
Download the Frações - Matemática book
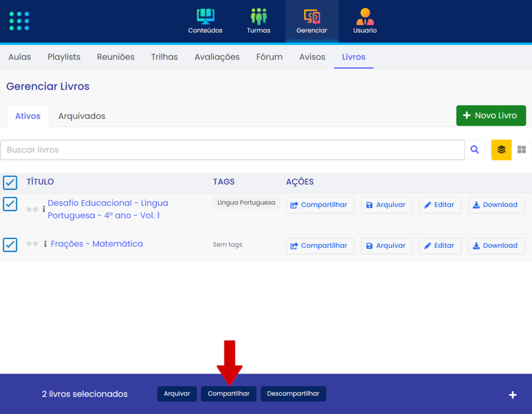496,245
